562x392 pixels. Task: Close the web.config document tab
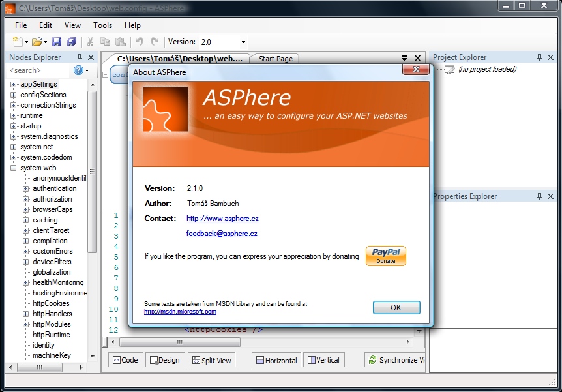click(417, 58)
